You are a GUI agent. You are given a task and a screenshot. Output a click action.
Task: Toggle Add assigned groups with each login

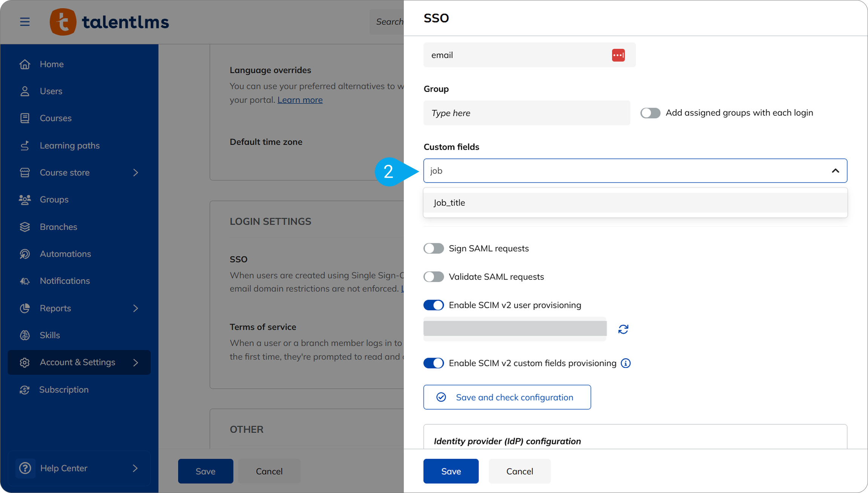650,113
